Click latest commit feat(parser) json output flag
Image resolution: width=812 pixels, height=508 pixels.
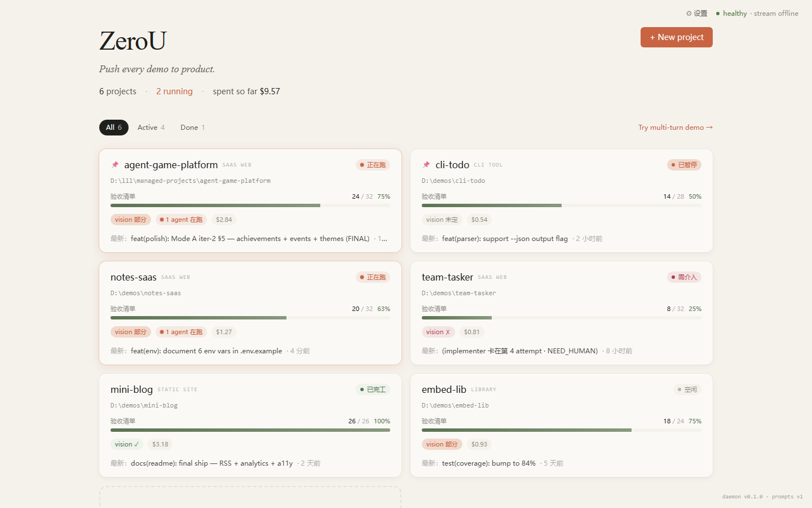coord(505,239)
